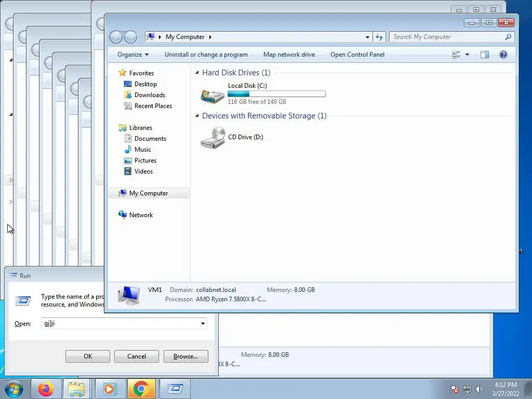The image size is (532, 399).
Task: Click Open Control Panel
Action: pyautogui.click(x=357, y=55)
